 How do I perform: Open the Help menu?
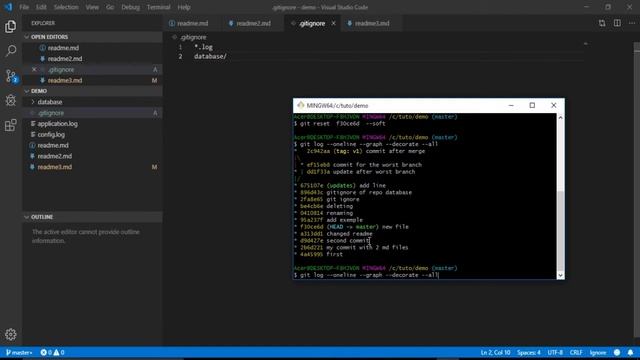pyautogui.click(x=184, y=7)
